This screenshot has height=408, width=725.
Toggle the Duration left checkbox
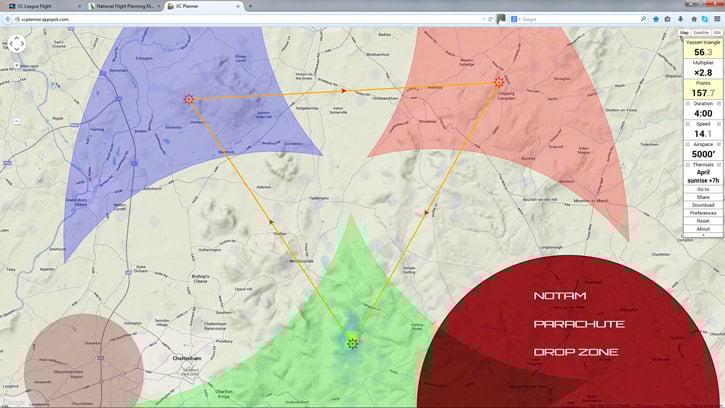(688, 103)
